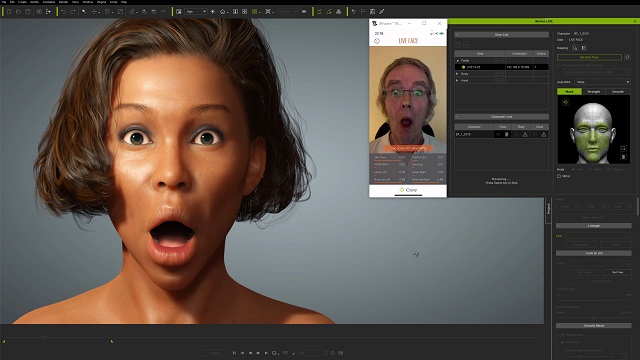Select the Scale object tool
The image size is (640, 360).
120,11
